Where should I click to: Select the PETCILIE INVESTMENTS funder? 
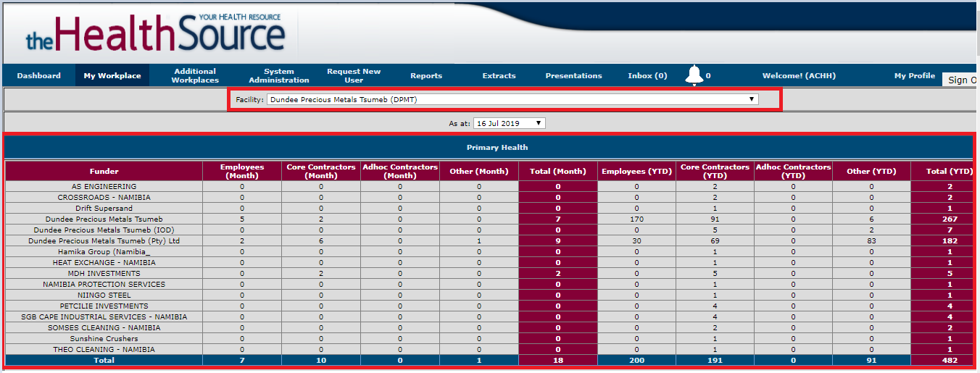point(104,306)
